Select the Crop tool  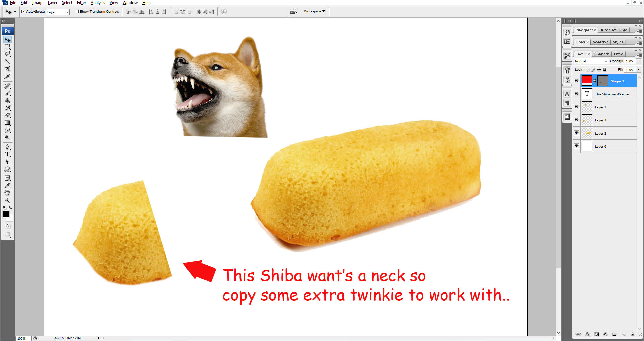7,69
